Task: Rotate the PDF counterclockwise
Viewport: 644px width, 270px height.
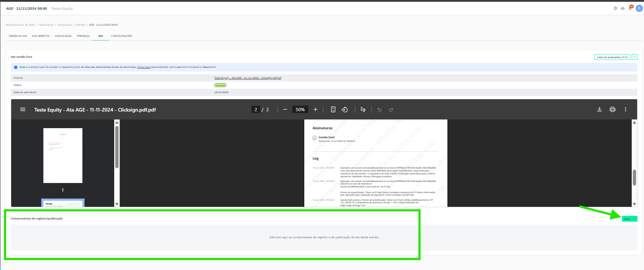Action: tap(345, 109)
